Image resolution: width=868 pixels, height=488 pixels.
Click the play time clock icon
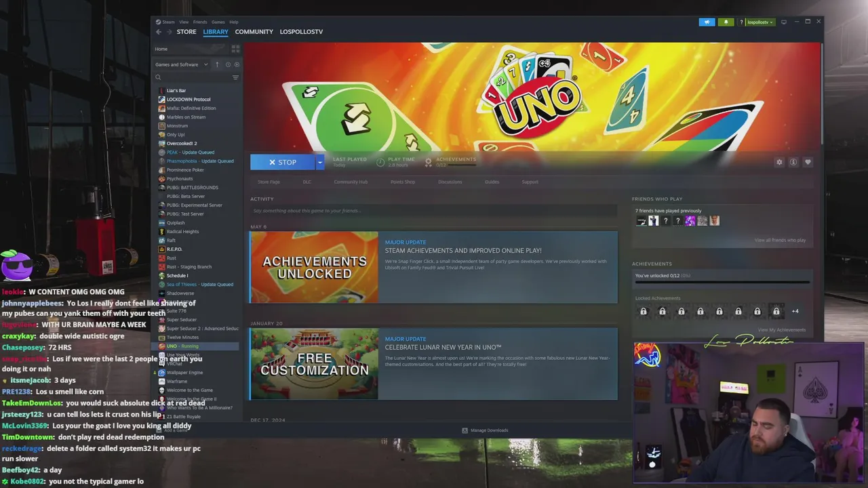pos(380,162)
